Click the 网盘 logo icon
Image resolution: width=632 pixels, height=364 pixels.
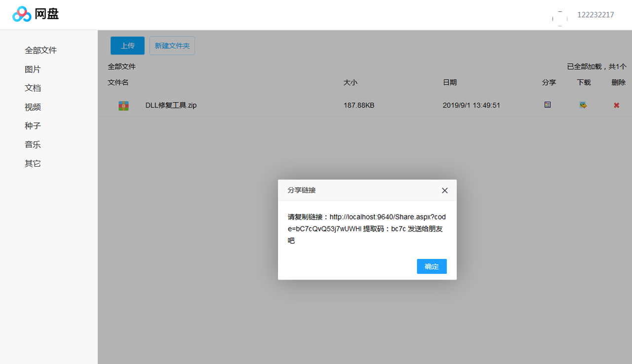(x=22, y=14)
